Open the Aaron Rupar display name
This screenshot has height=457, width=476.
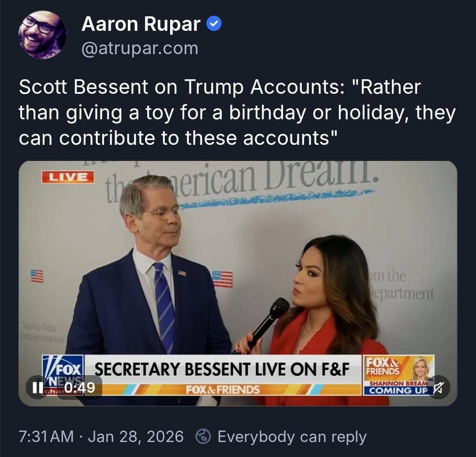[141, 24]
